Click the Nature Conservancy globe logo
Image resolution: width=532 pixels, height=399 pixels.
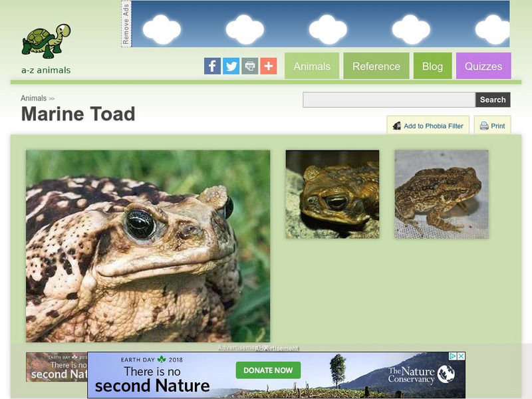click(446, 374)
